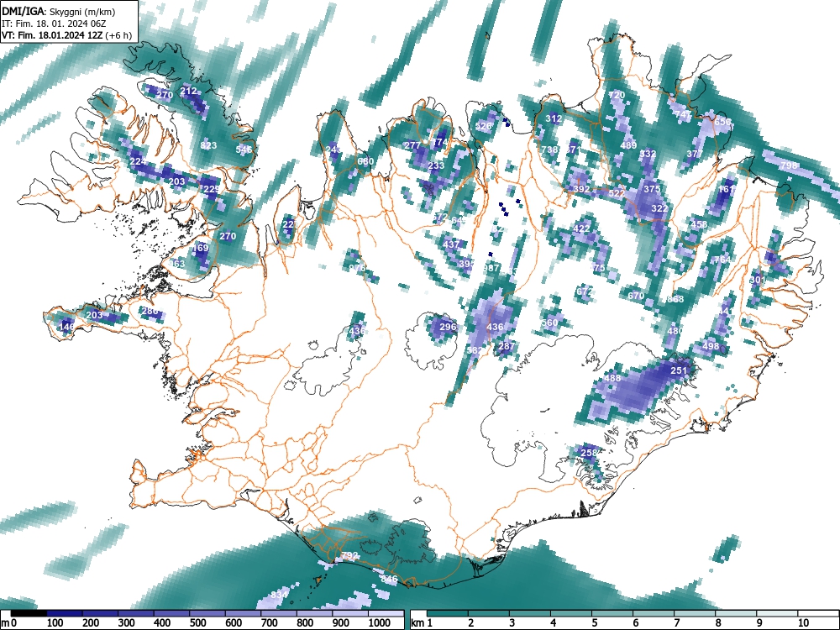Image resolution: width=840 pixels, height=630 pixels.
Task: Click the teal legend swatch between km 1 and 2
Action: tap(448, 613)
